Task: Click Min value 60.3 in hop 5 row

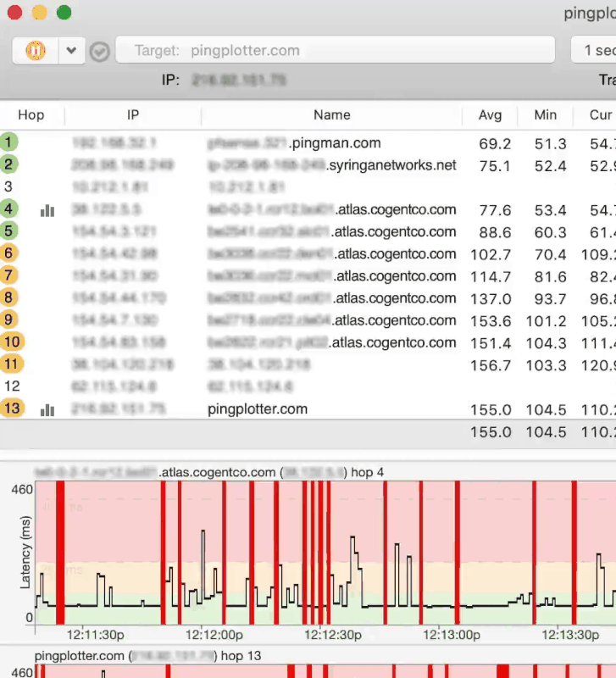Action: (x=550, y=232)
